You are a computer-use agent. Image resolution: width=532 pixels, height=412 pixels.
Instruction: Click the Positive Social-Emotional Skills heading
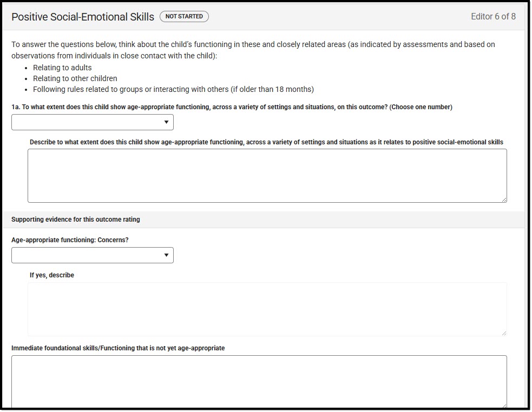tap(83, 17)
